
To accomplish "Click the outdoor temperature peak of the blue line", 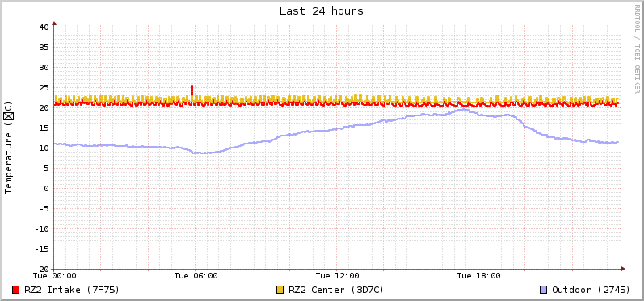I will [x=463, y=109].
